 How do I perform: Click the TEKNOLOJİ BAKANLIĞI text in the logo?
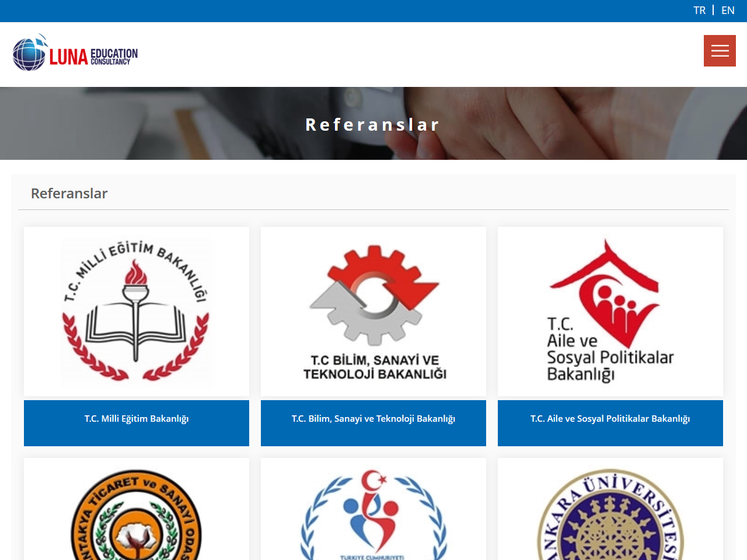pos(375,374)
